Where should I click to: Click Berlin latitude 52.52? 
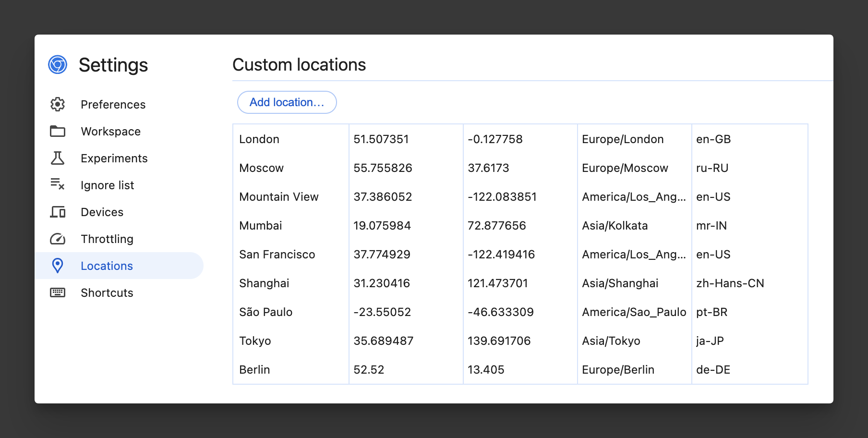point(369,370)
